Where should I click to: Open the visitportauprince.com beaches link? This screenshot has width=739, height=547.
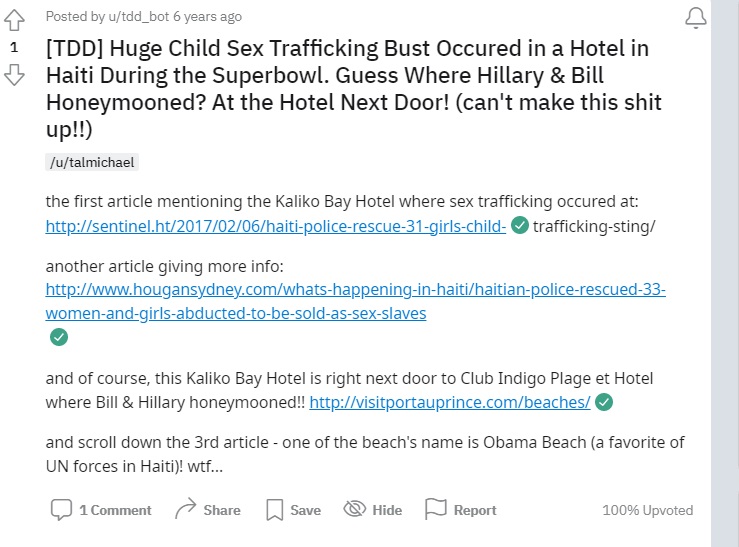point(449,402)
